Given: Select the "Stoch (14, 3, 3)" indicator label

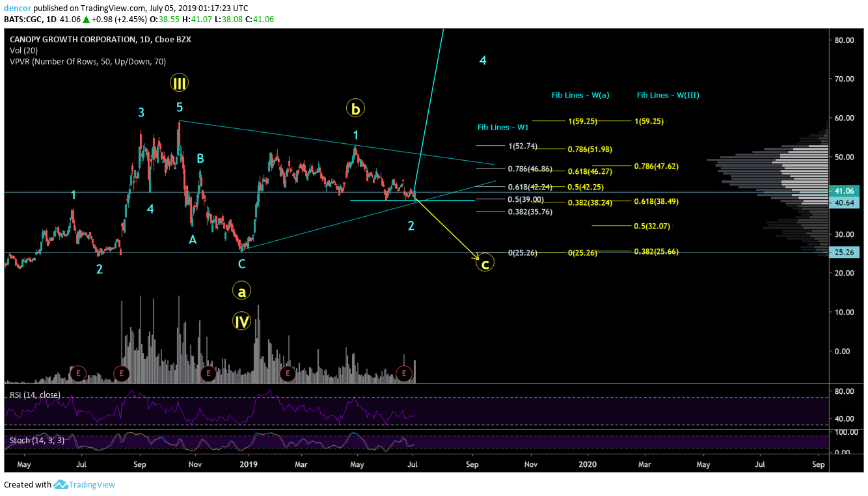Looking at the screenshot, I should [x=36, y=441].
